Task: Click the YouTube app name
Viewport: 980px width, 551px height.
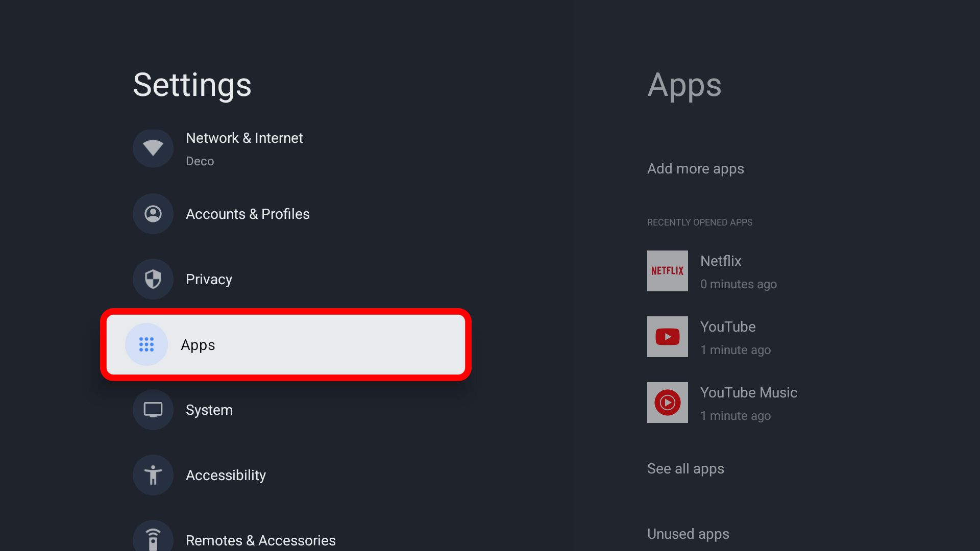Action: point(728,327)
